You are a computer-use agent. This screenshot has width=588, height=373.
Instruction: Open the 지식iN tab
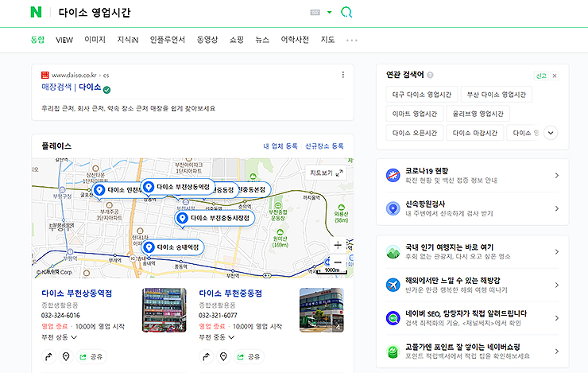click(127, 40)
